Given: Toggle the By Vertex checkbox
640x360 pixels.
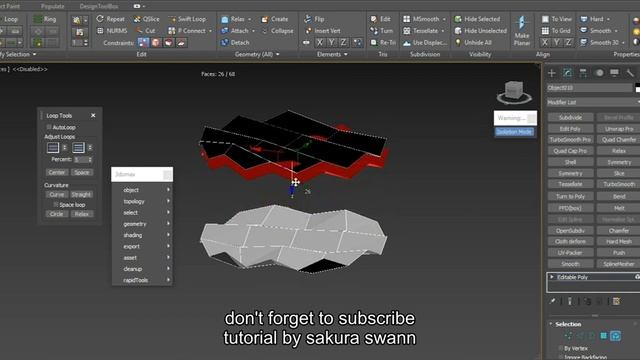Looking at the screenshot, I should [560, 348].
